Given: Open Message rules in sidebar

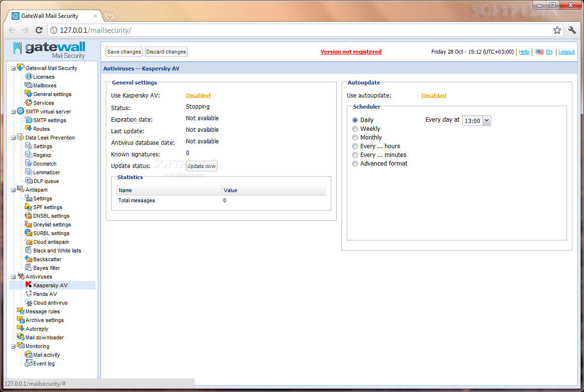Looking at the screenshot, I should 43,311.
